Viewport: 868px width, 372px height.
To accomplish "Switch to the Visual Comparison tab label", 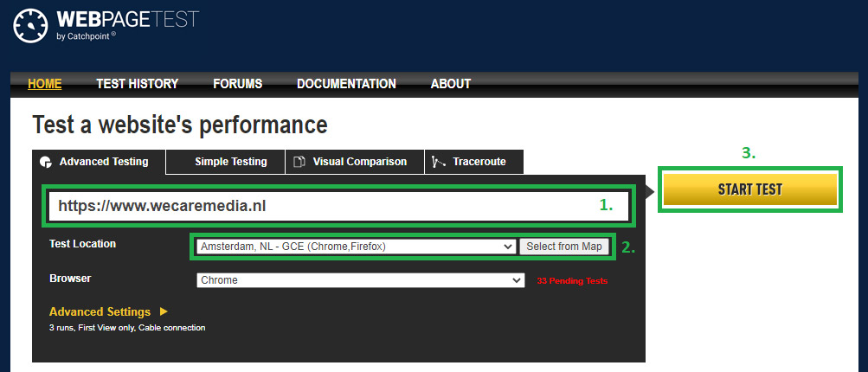I will (x=360, y=162).
